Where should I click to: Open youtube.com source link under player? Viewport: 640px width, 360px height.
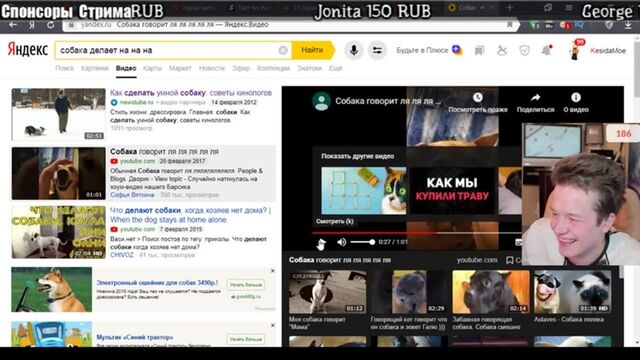coord(477,260)
